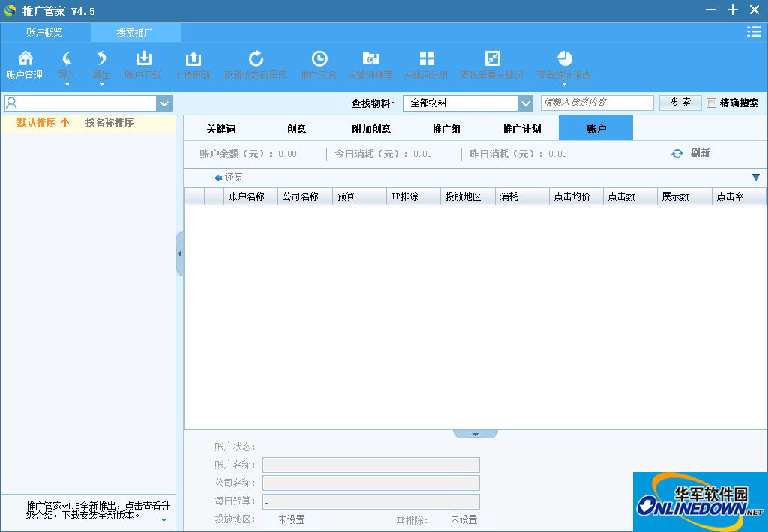Viewport: 768px width, 532px height.
Task: Open 账户管理 home icon in toolbar
Action: [25, 58]
